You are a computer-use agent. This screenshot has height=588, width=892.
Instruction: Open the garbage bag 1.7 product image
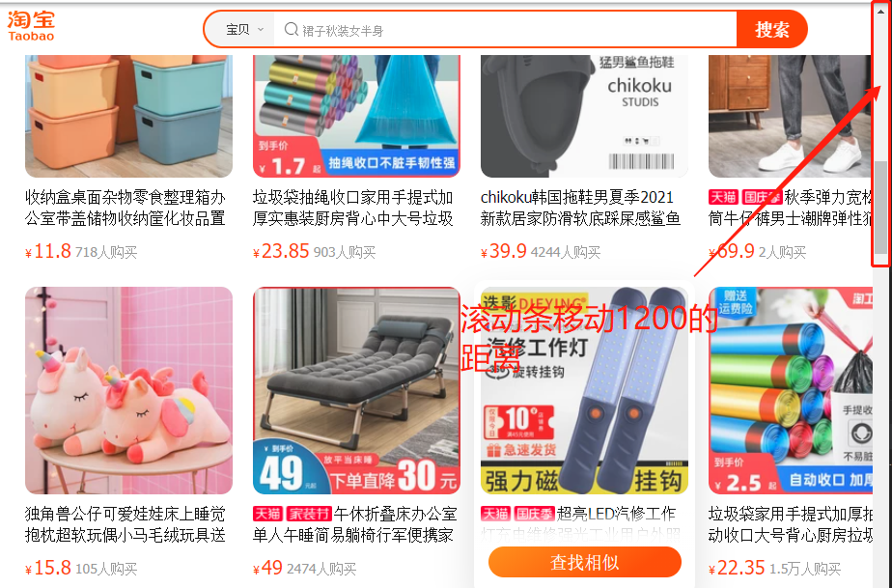356,116
